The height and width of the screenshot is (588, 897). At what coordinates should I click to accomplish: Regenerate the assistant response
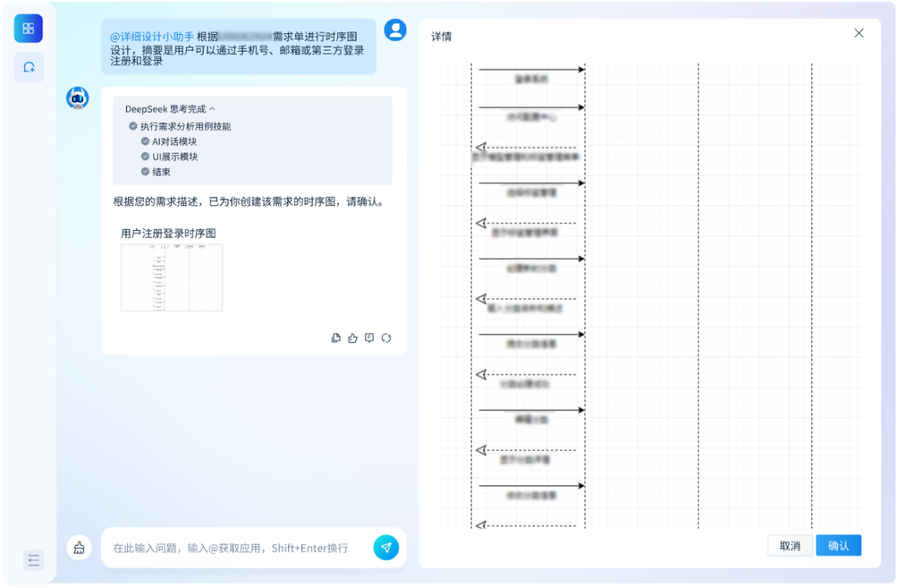pyautogui.click(x=386, y=338)
